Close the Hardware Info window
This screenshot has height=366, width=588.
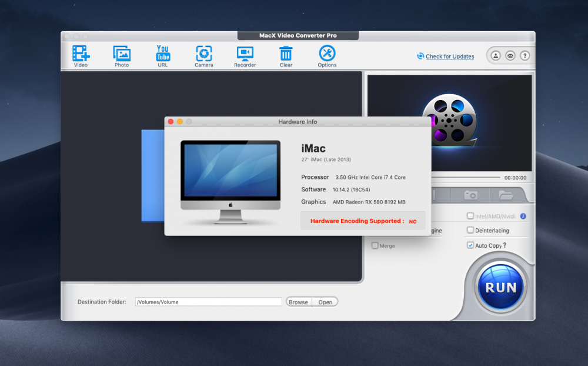coord(171,122)
